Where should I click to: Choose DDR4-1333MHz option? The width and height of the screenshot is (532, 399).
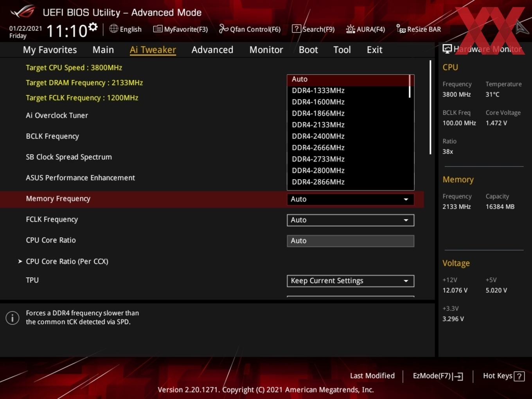(348, 91)
